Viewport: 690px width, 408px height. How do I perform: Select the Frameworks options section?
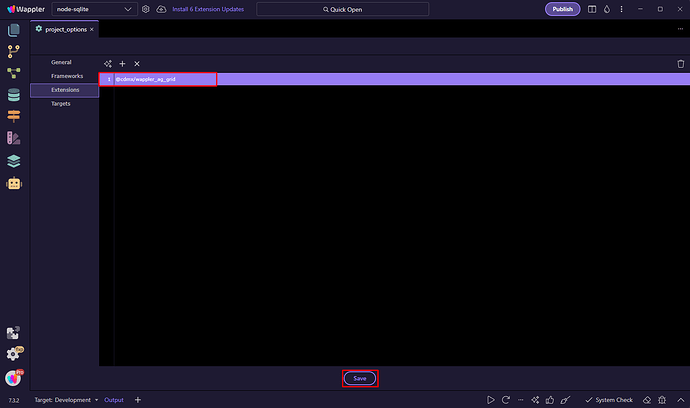[67, 76]
